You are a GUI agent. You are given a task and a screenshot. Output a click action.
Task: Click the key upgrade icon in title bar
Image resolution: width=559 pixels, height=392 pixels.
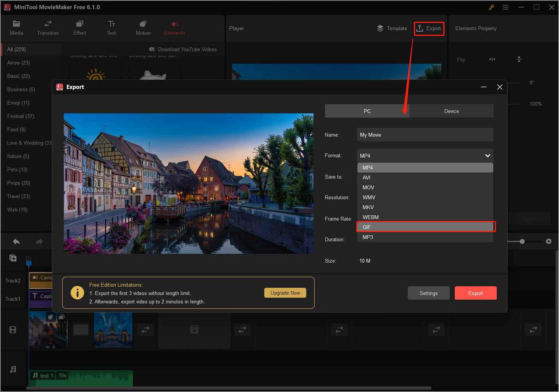pyautogui.click(x=491, y=7)
